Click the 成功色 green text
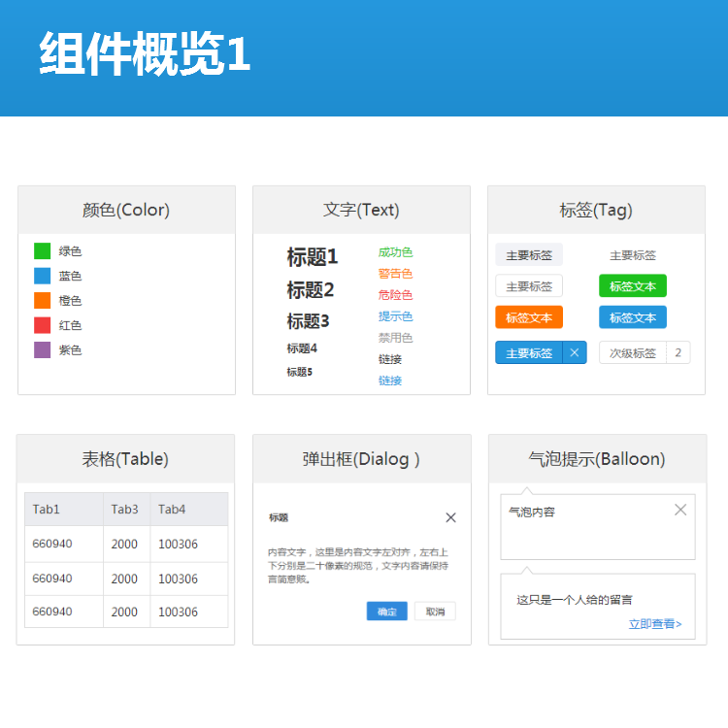 pyautogui.click(x=395, y=252)
